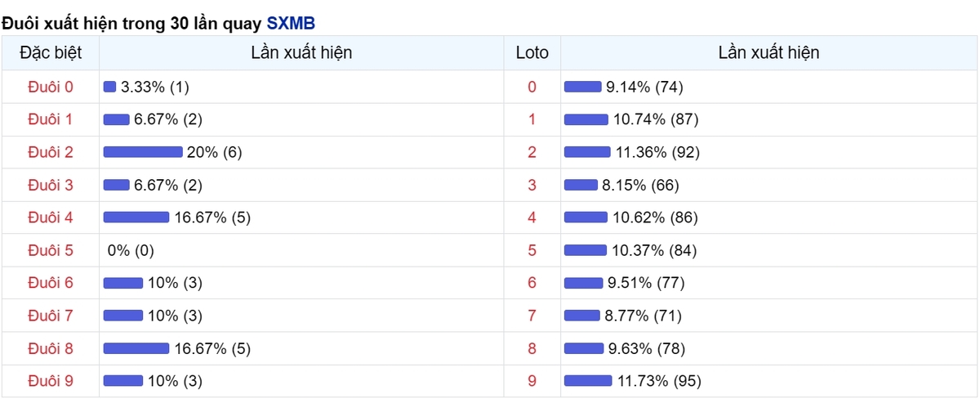Open the SXMB link in the title

point(291,23)
